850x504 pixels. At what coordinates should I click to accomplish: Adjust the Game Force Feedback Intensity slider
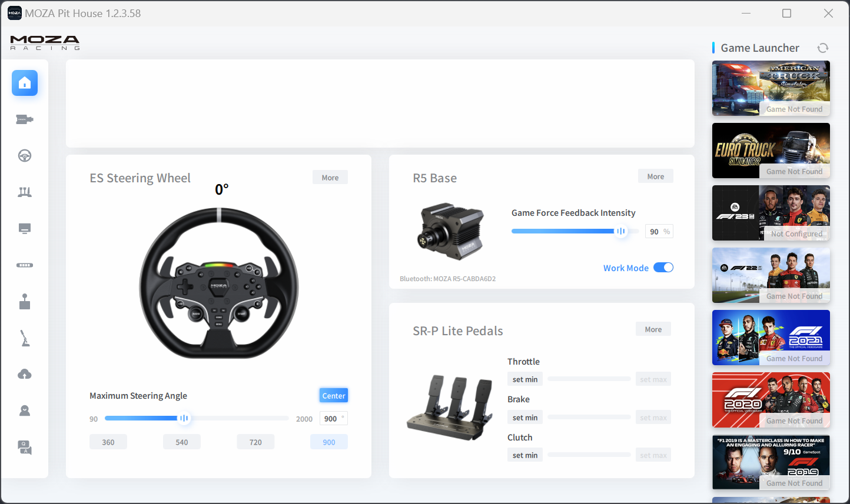tap(621, 231)
